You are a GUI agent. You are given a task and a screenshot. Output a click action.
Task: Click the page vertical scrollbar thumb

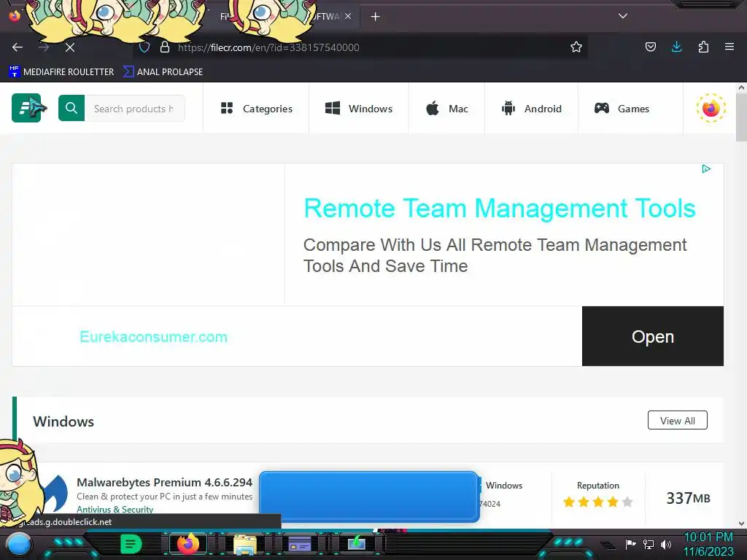[741, 117]
